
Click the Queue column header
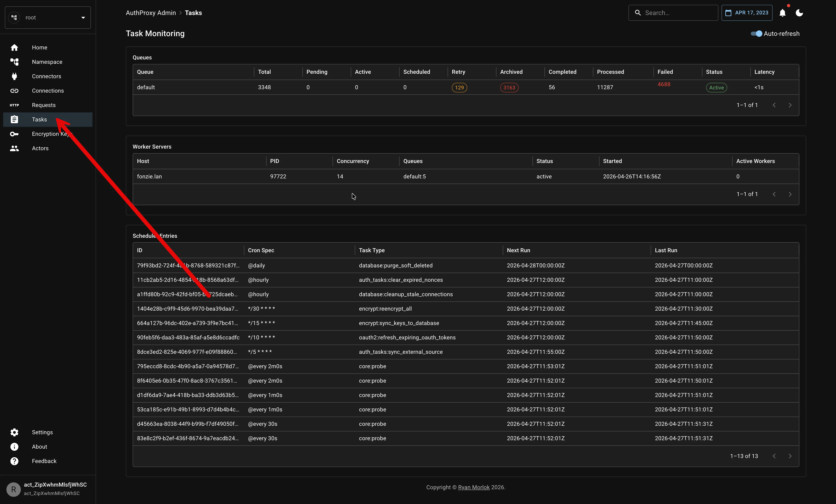(x=193, y=72)
